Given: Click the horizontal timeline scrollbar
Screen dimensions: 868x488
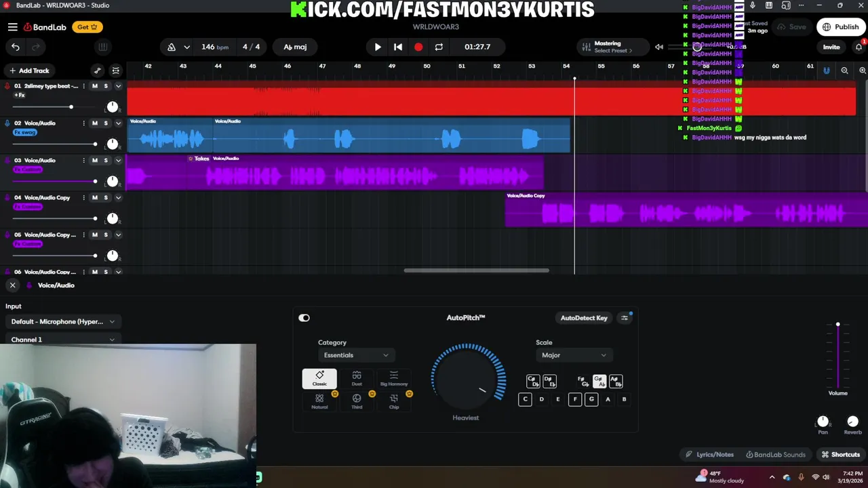Looking at the screenshot, I should [476, 270].
